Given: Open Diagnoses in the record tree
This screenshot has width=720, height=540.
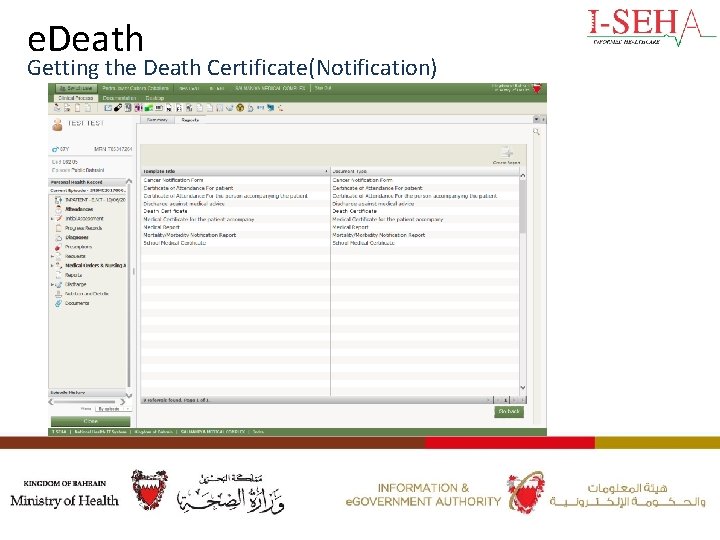Looking at the screenshot, I should 77,237.
